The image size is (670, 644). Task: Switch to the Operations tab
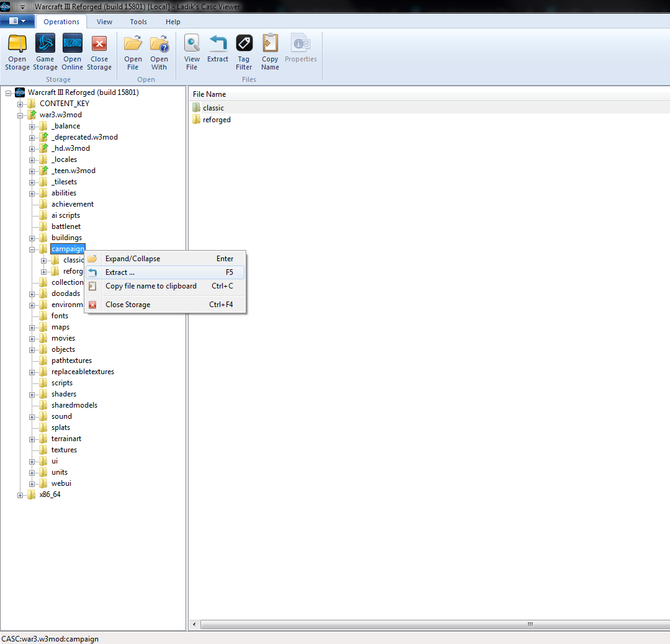point(61,22)
